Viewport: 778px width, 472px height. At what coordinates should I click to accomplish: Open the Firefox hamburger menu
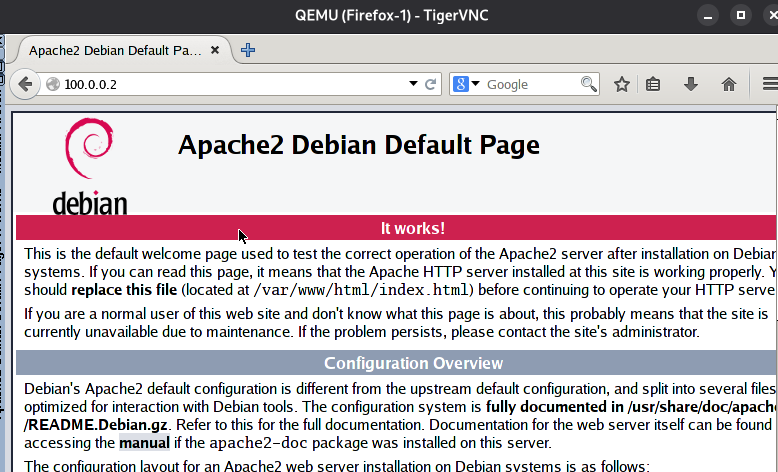point(770,84)
